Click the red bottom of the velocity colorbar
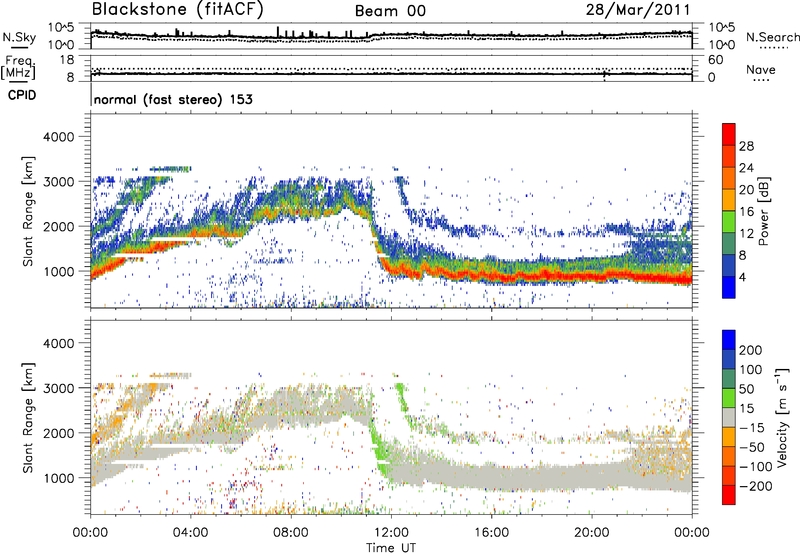The width and height of the screenshot is (800, 554). 729,495
